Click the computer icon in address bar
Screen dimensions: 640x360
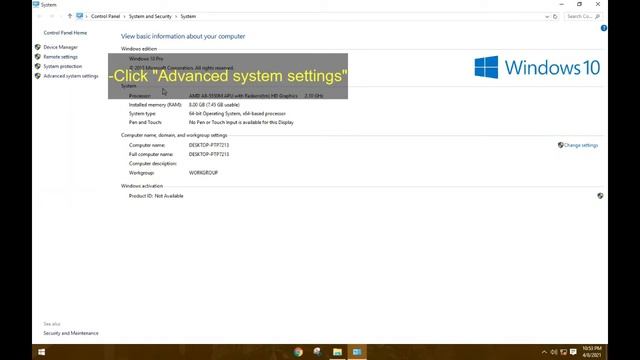(x=80, y=16)
